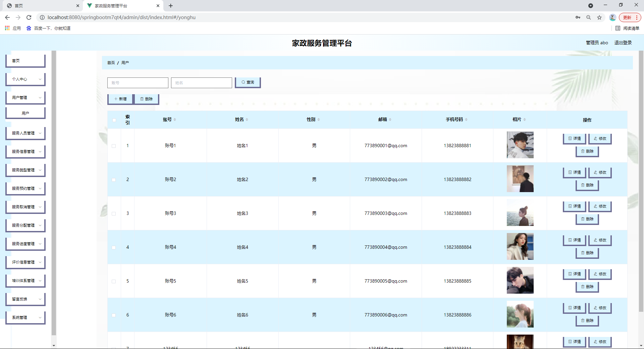Image resolution: width=644 pixels, height=349 pixels.
Task: Click the 更新 browser update button
Action: coord(630,17)
